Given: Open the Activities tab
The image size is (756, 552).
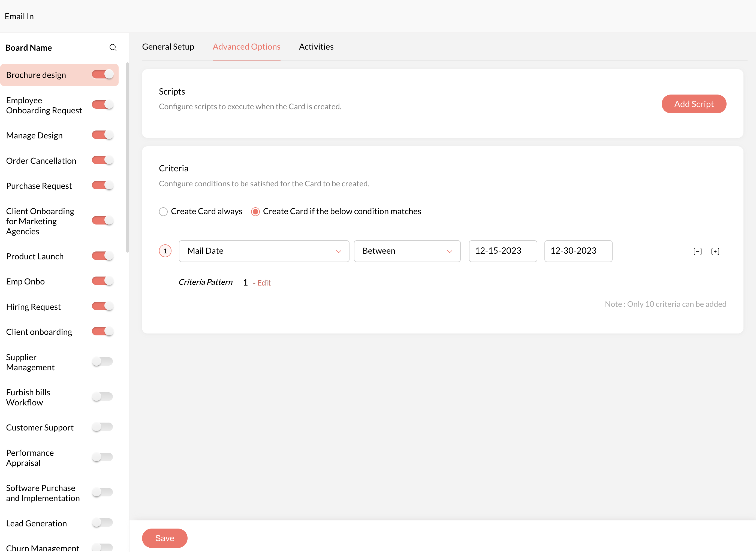Looking at the screenshot, I should coord(316,47).
